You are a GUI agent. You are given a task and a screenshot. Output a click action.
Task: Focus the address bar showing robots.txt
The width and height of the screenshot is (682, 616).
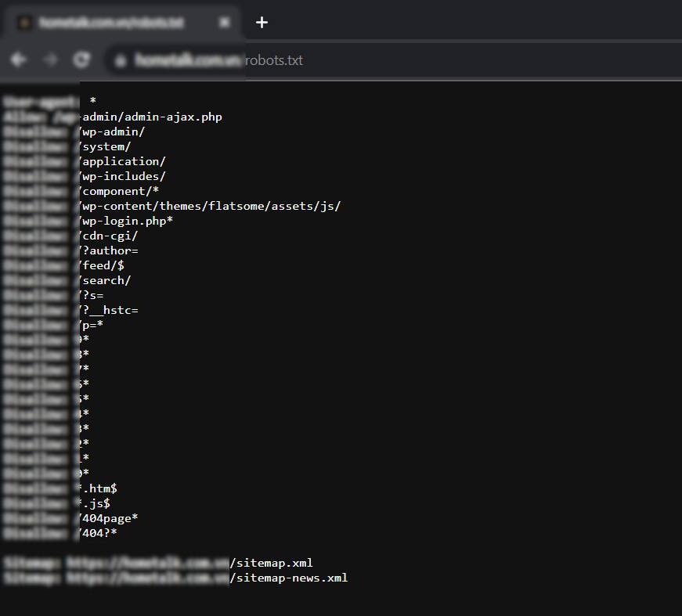tap(392, 60)
